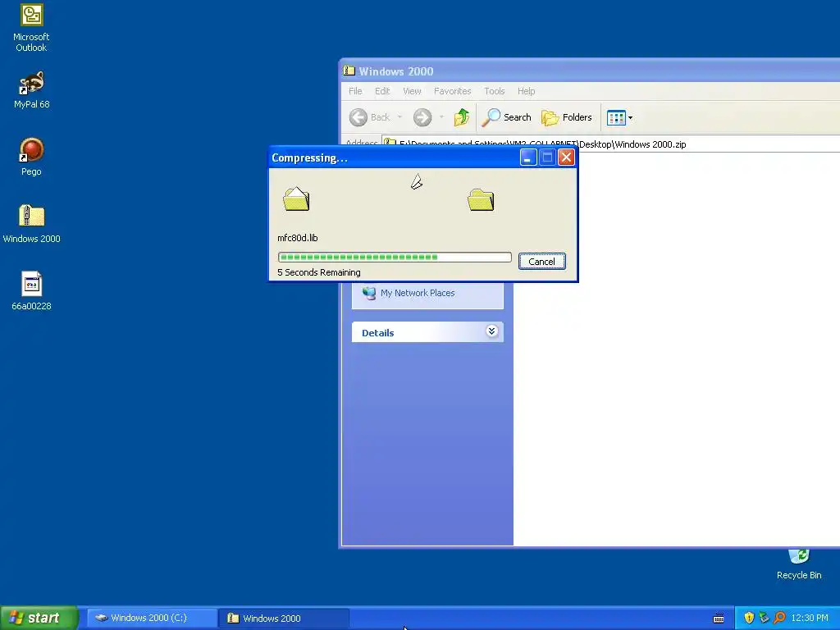This screenshot has height=630, width=840.
Task: Go up one folder level
Action: 461,117
